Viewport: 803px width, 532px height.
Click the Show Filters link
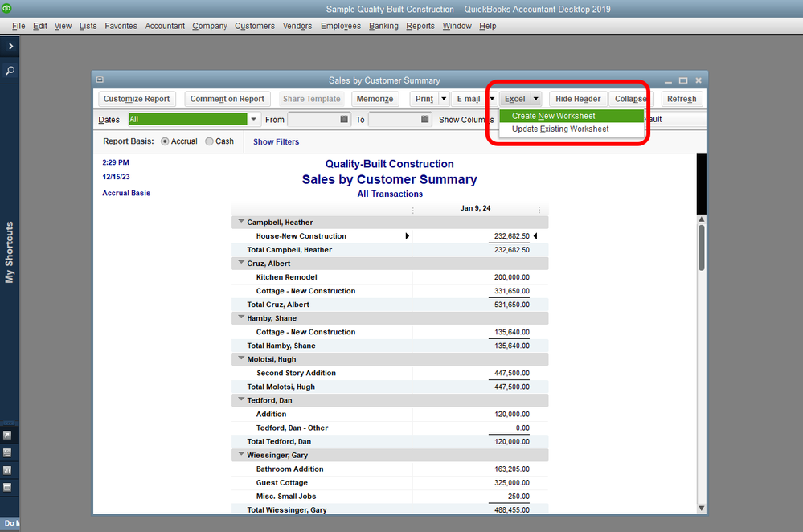276,141
